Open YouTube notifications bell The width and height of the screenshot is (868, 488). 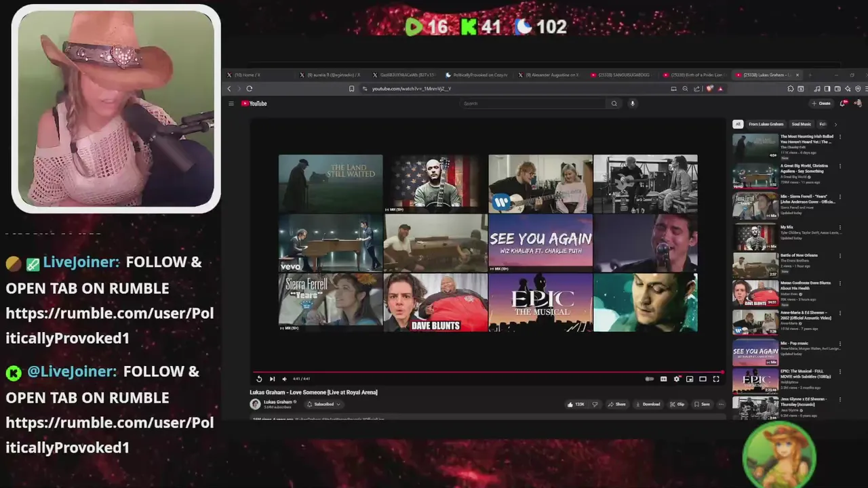coord(843,104)
